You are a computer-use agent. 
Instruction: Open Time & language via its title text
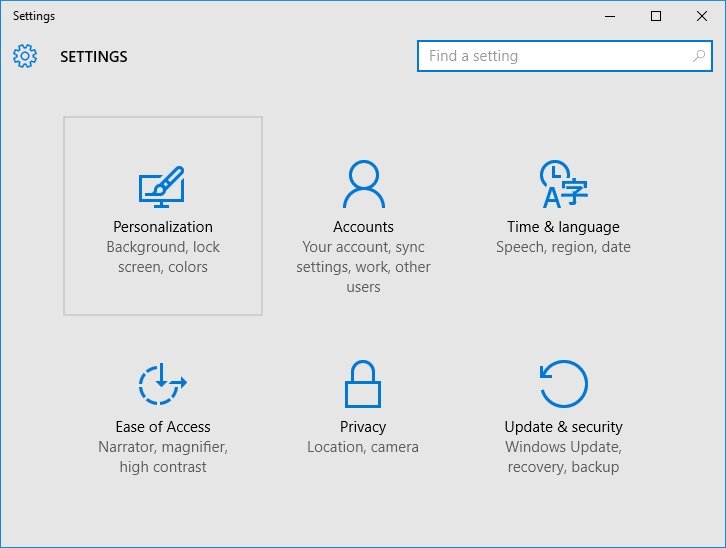tap(563, 227)
